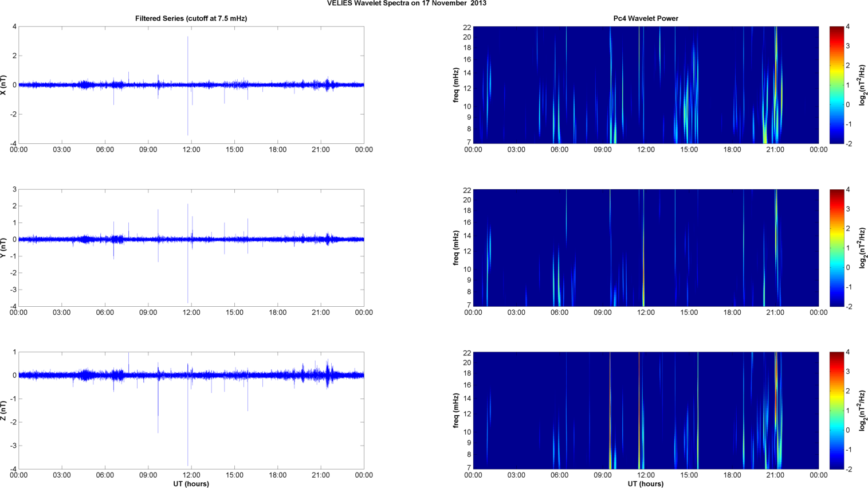This screenshot has height=488, width=868.
Task: Click the 12:00 tick label under Y series plot
Action: [191, 313]
